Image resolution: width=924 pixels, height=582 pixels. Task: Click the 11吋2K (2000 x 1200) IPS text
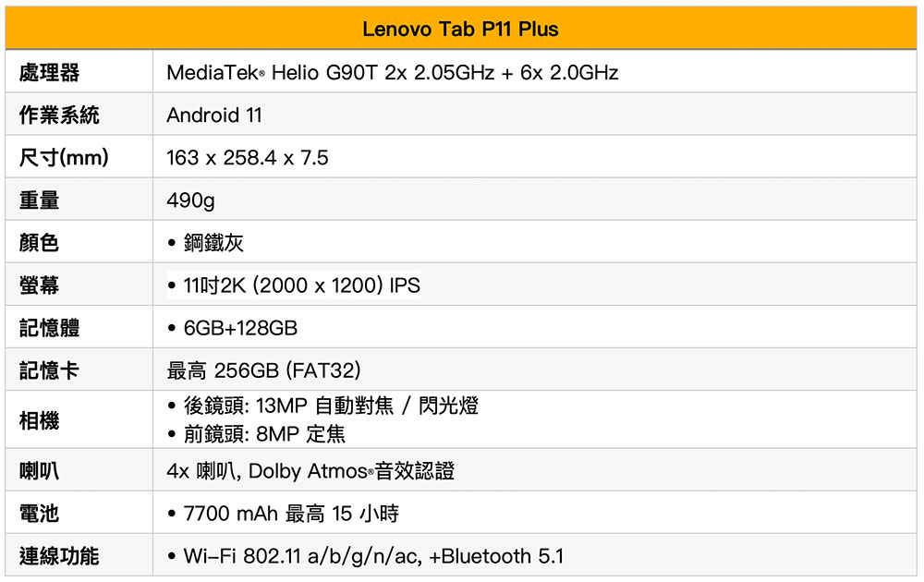click(x=301, y=285)
